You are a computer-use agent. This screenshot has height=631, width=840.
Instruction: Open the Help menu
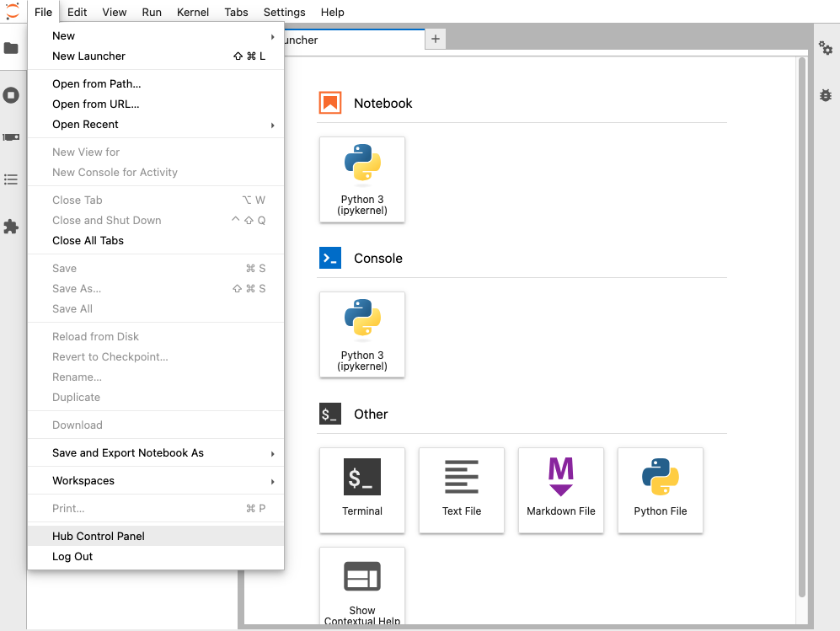332,12
